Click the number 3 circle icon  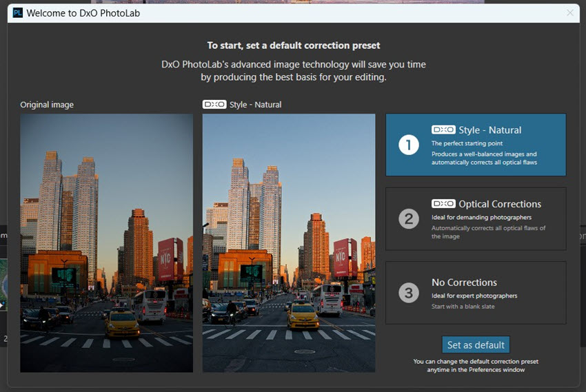pos(409,293)
